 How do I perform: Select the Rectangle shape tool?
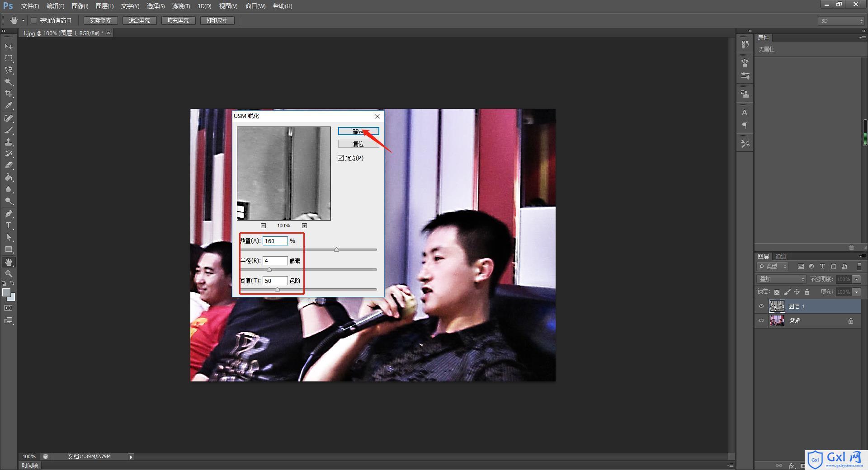click(9, 249)
